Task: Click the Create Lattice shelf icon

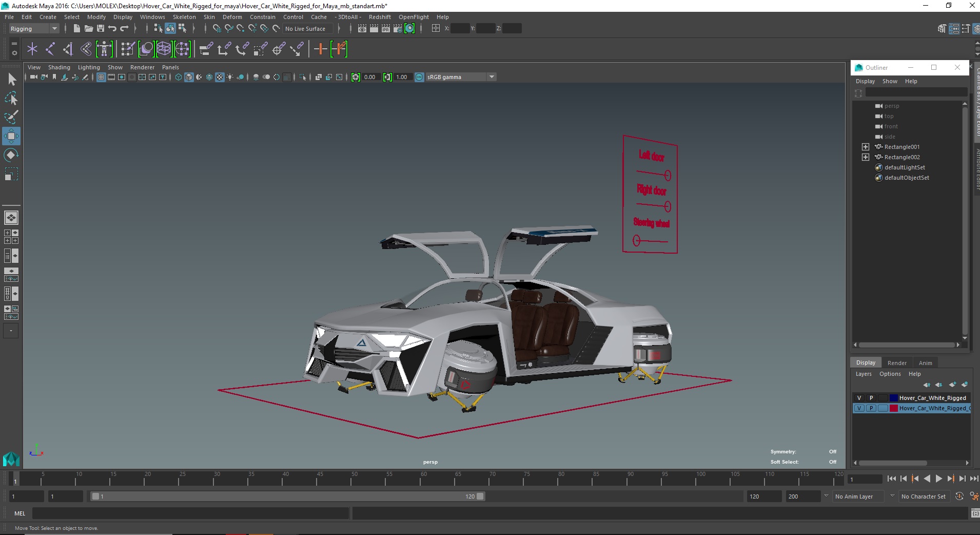Action: (x=164, y=49)
